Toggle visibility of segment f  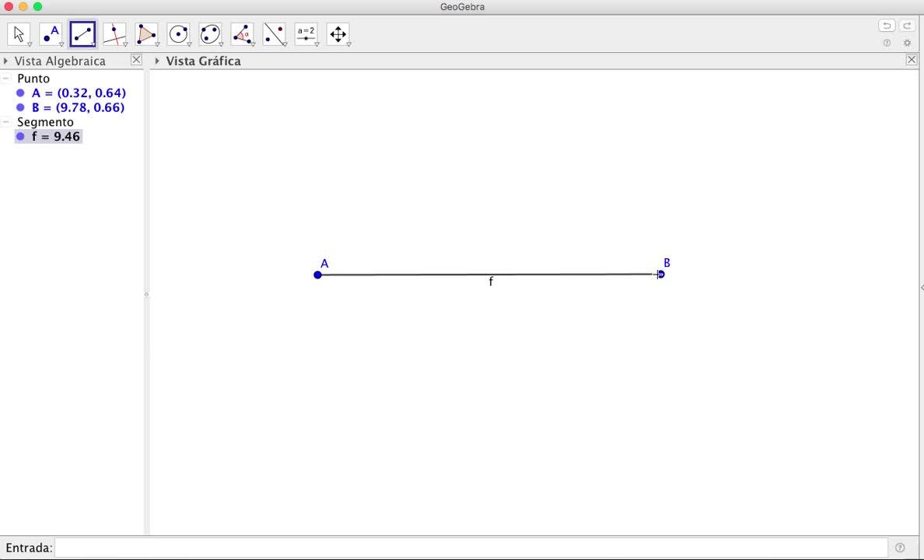click(x=21, y=136)
